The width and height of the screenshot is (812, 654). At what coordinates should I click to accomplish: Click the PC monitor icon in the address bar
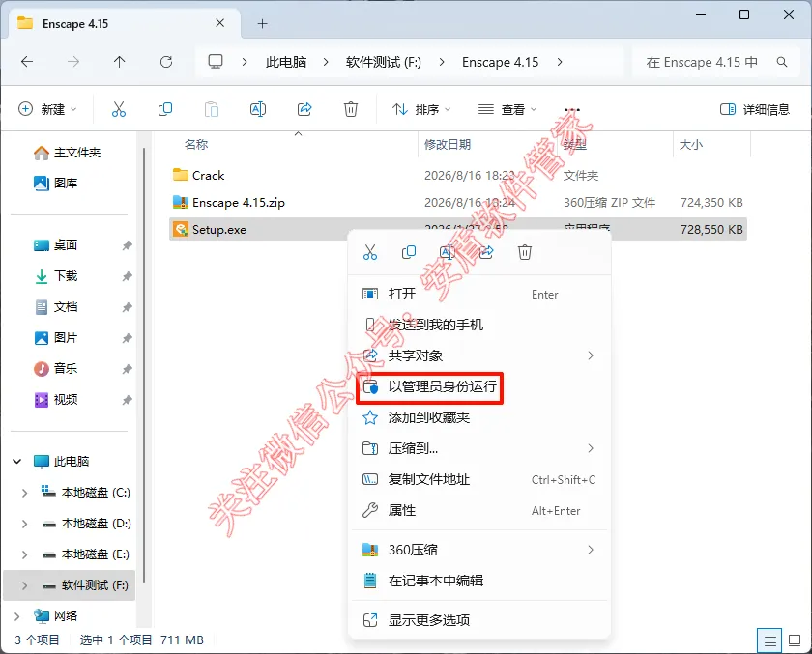coord(216,62)
